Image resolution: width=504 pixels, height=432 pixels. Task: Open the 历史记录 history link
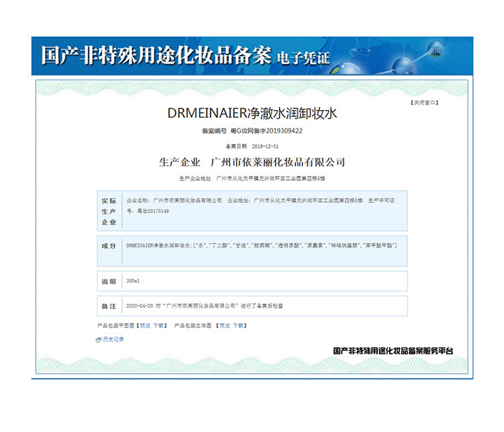pyautogui.click(x=113, y=339)
